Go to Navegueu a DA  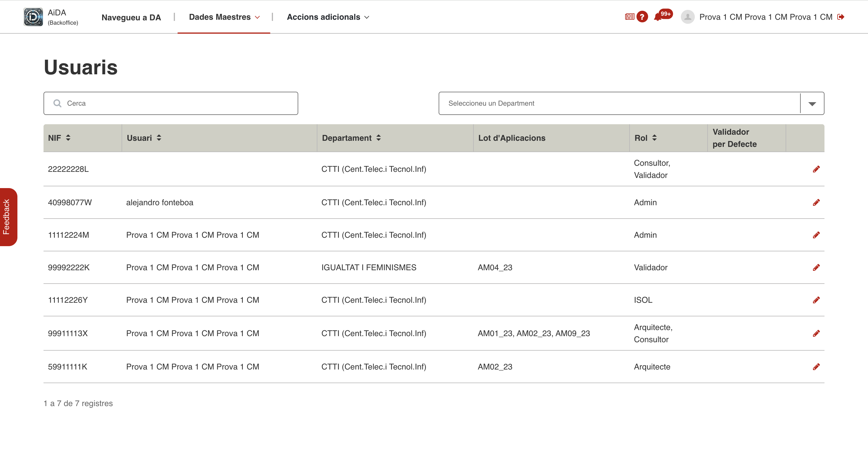tap(131, 17)
